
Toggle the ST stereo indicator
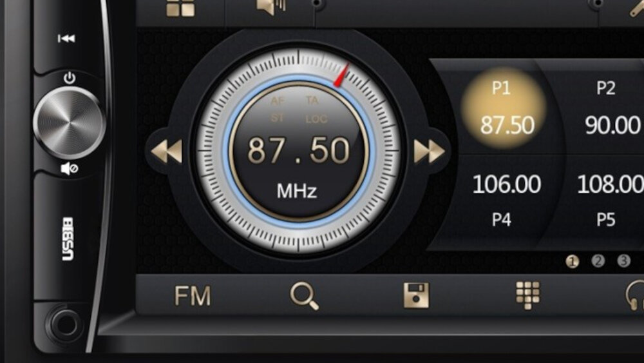point(277,118)
